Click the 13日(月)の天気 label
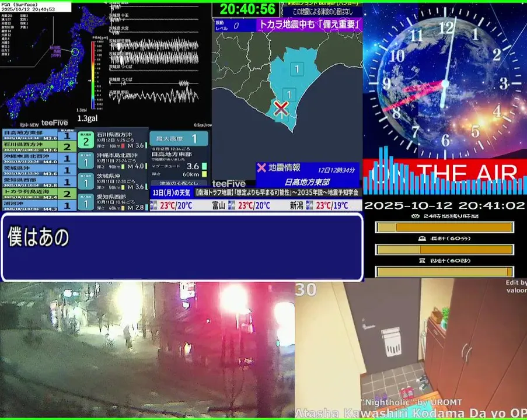The height and width of the screenshot is (420, 527). 172,192
